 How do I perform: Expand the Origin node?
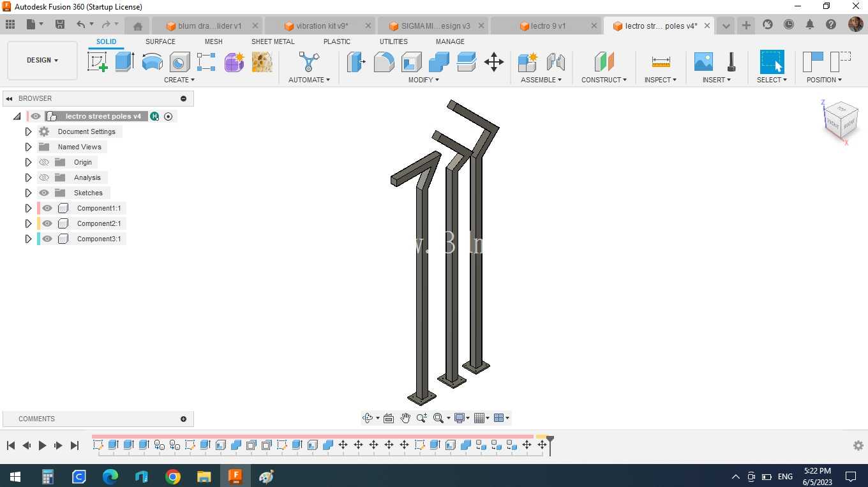(28, 162)
